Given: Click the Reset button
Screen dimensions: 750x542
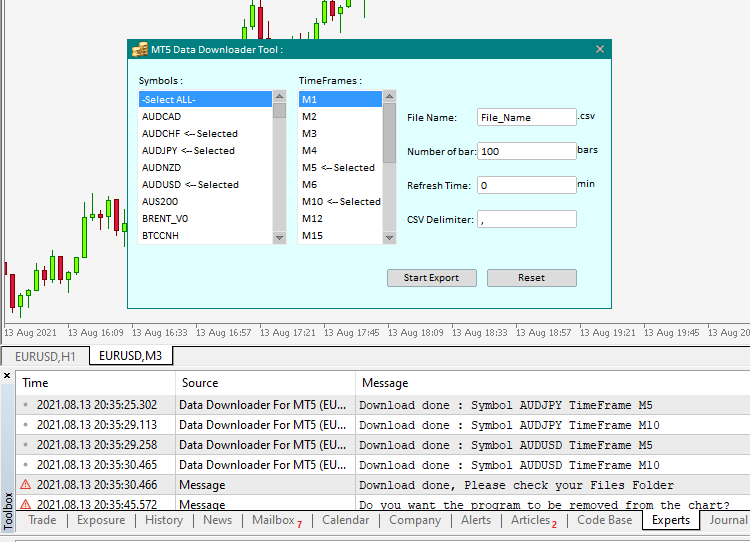Looking at the screenshot, I should [x=531, y=278].
